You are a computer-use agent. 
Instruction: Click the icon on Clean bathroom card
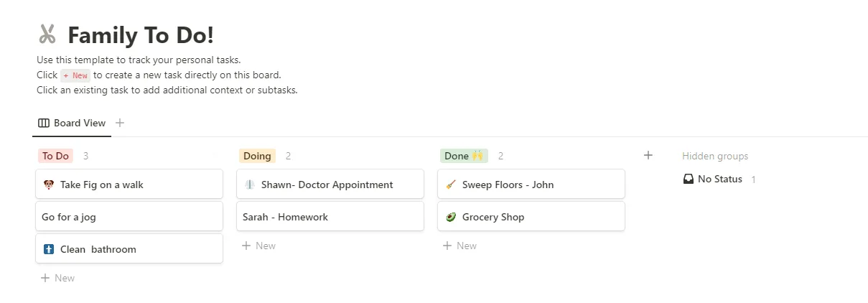click(49, 249)
